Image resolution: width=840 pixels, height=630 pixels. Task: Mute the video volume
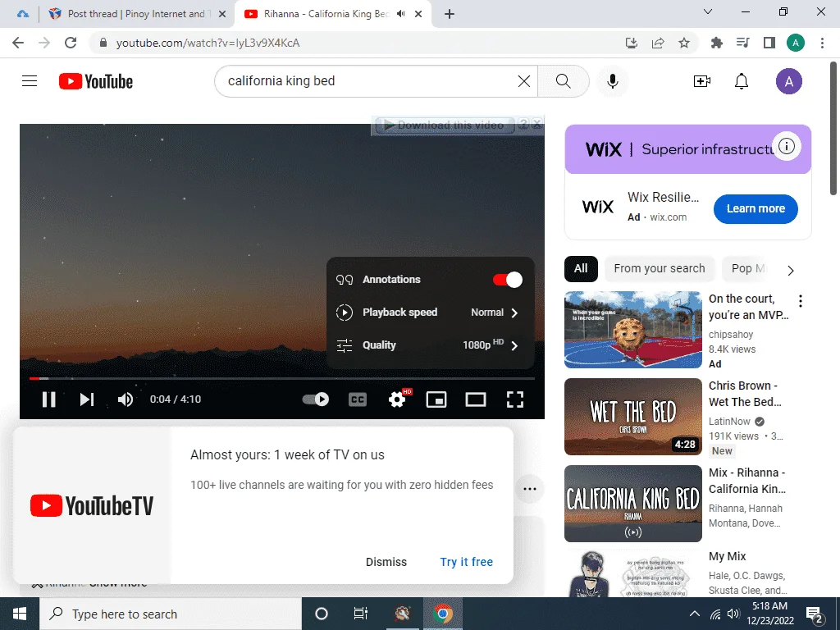126,399
